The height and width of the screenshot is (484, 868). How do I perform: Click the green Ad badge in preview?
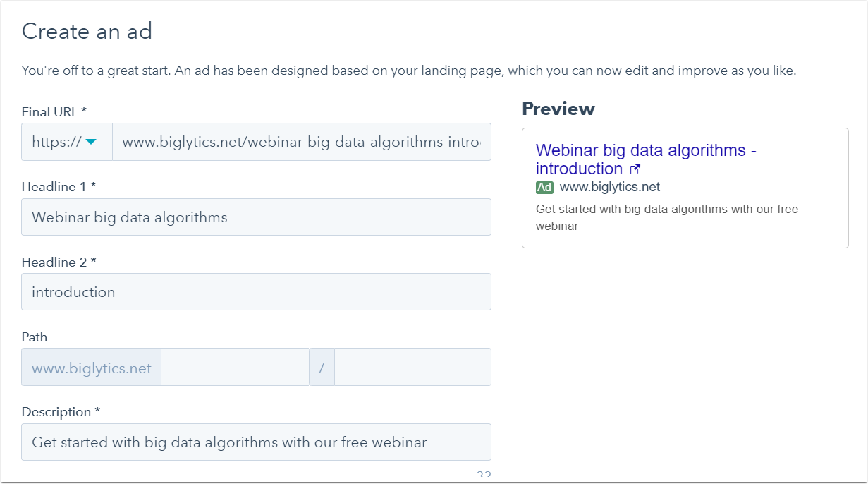544,188
